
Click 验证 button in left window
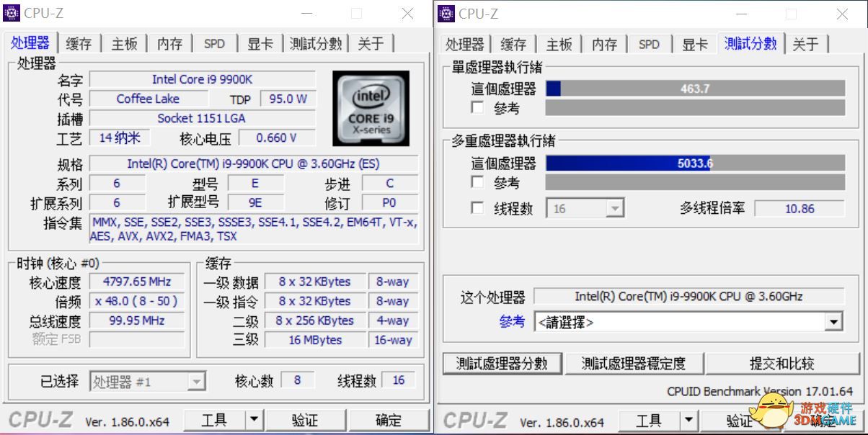click(x=305, y=419)
